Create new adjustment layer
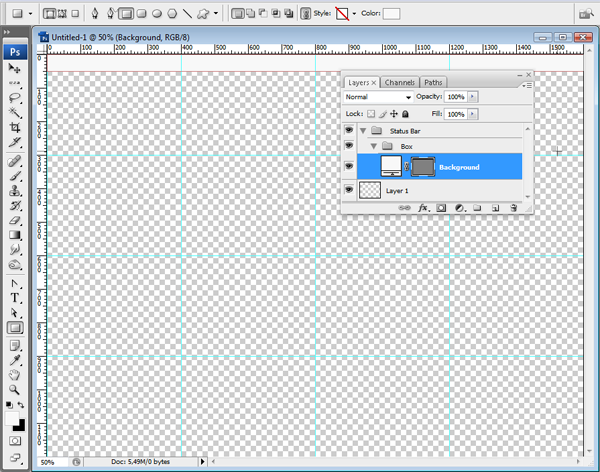Screen dimensions: 600x472 pyautogui.click(x=460, y=208)
